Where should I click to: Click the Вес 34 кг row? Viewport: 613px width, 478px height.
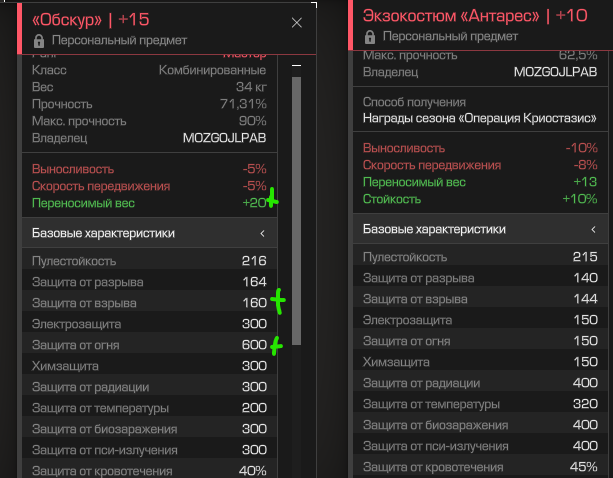click(x=149, y=87)
